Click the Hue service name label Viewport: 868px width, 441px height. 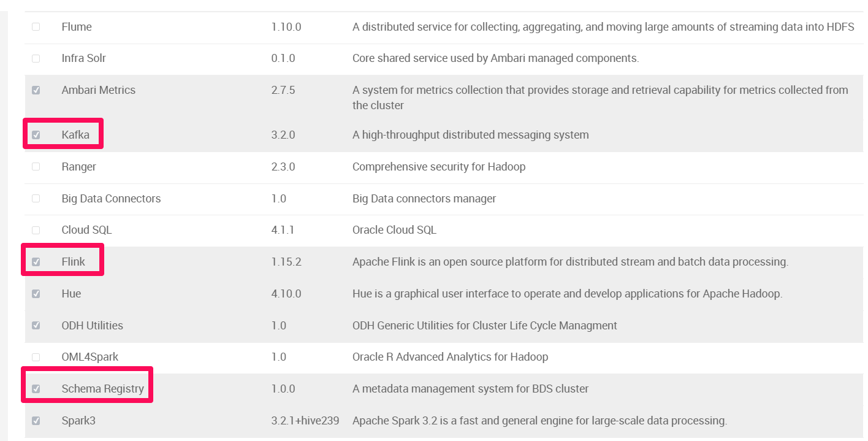(71, 294)
